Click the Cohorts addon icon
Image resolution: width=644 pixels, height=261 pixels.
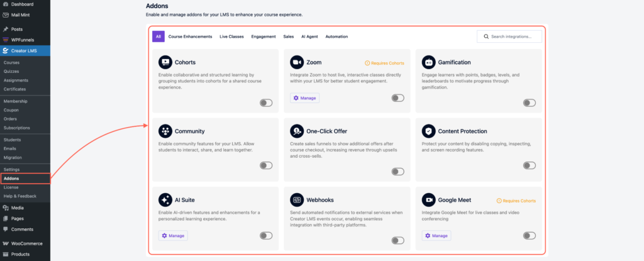coord(165,62)
